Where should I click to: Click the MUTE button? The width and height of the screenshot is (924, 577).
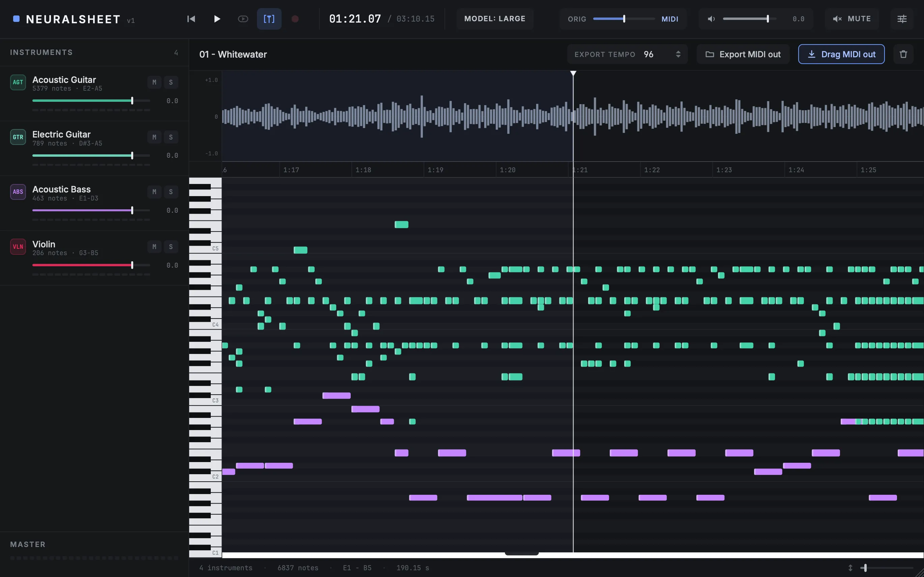click(x=851, y=19)
